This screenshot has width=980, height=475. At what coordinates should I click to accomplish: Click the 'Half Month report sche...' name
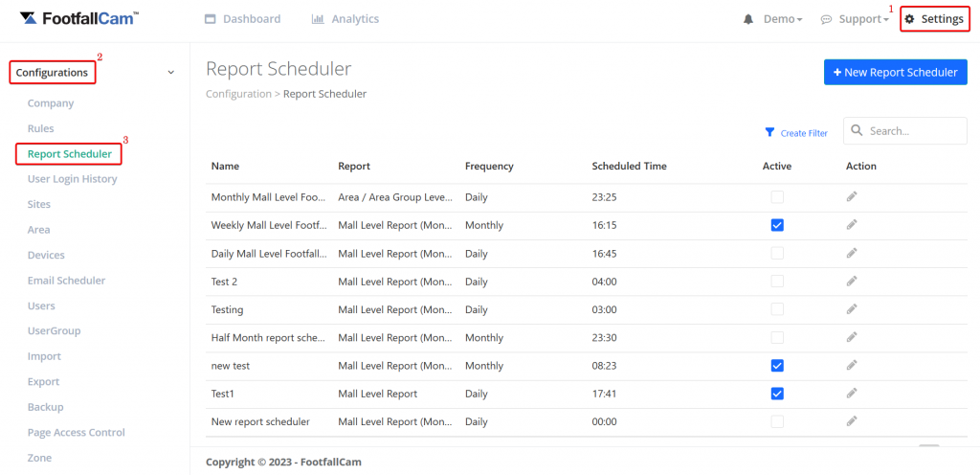click(x=269, y=337)
